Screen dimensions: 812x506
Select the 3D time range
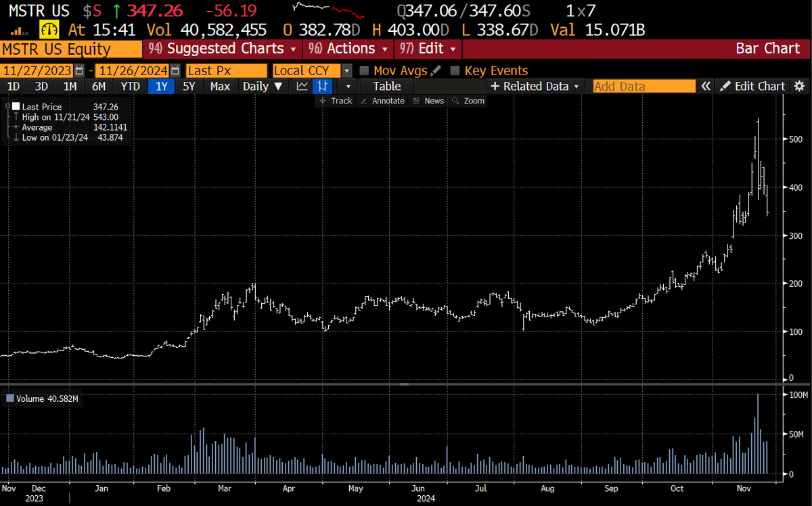(x=41, y=86)
